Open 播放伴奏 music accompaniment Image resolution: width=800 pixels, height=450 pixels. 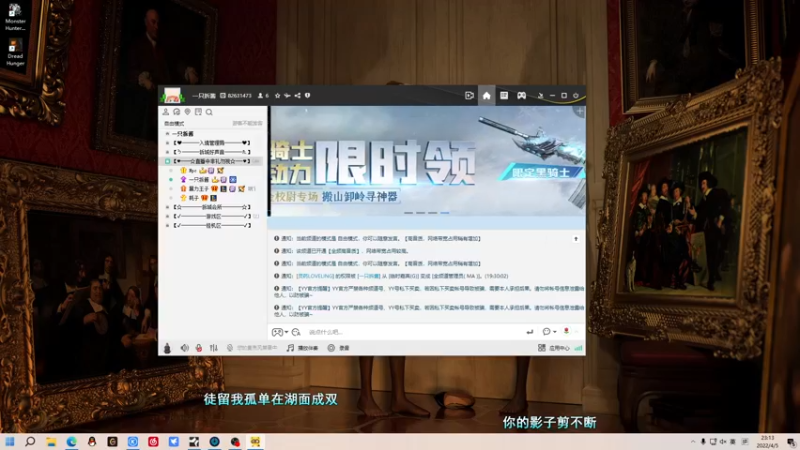(x=302, y=348)
